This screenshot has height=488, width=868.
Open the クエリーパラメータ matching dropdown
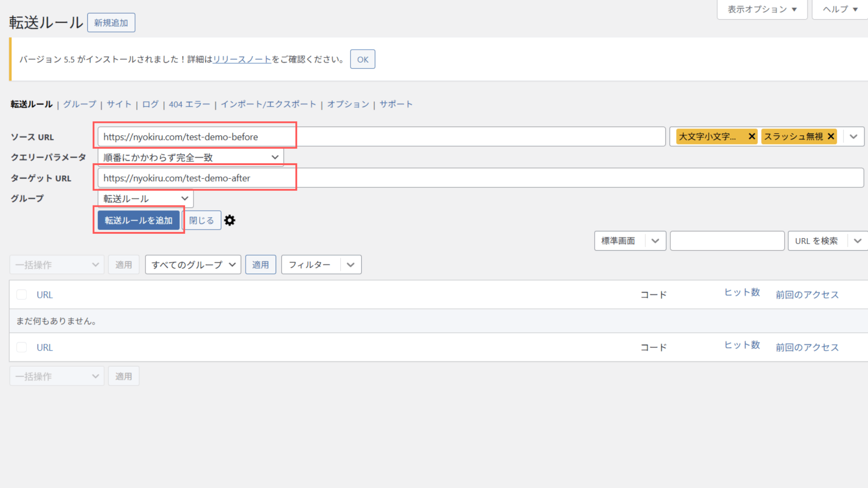pyautogui.click(x=191, y=157)
